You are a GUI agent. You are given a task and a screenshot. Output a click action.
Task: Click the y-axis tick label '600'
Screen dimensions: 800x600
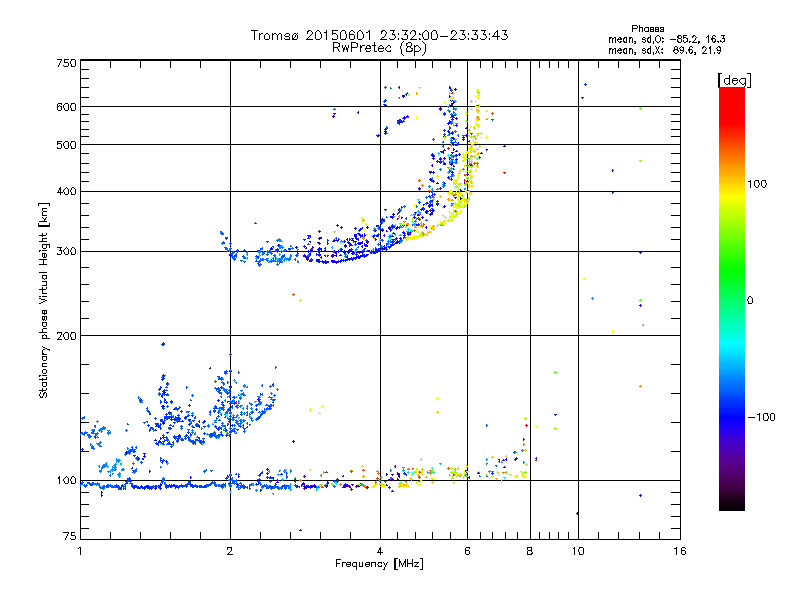66,107
